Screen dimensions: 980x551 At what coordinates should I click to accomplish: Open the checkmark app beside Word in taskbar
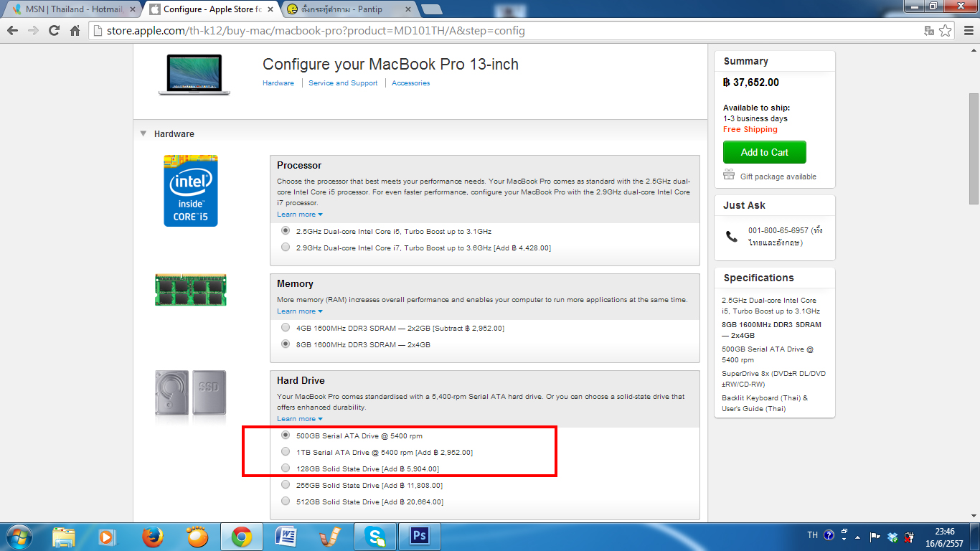[330, 537]
